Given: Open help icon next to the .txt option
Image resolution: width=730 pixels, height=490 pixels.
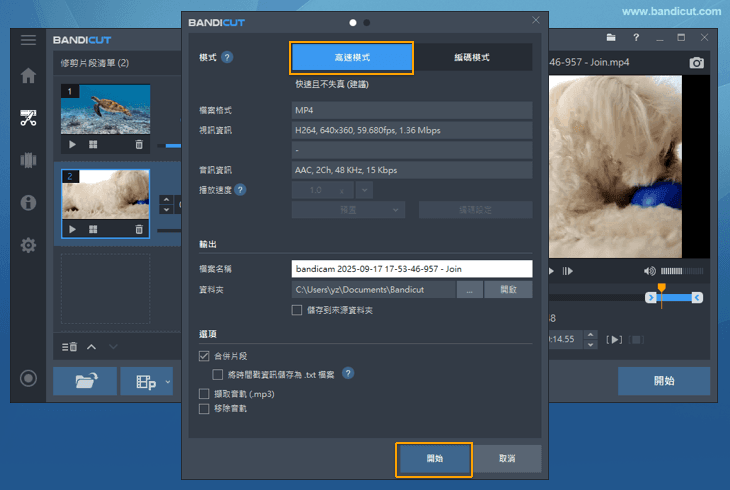Looking at the screenshot, I should tap(348, 374).
